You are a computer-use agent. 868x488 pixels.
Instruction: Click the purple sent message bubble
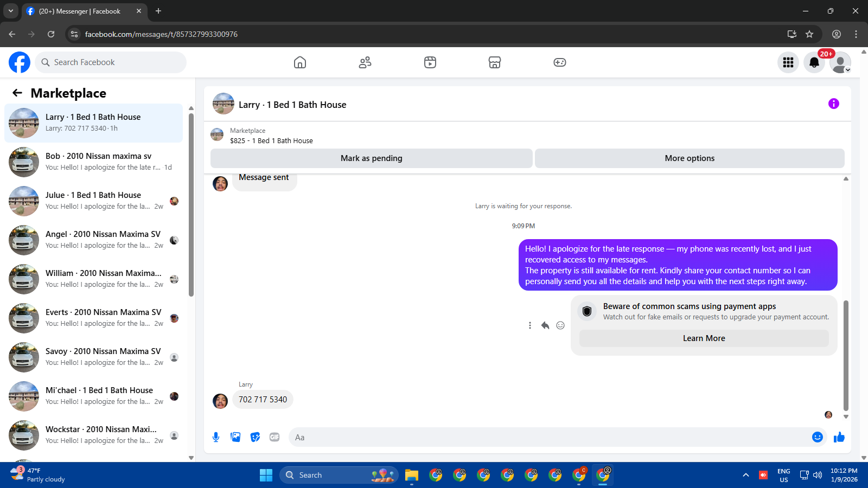pos(678,265)
